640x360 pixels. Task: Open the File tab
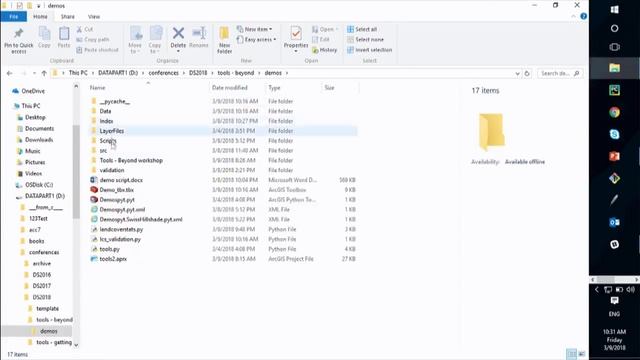pyautogui.click(x=13, y=17)
